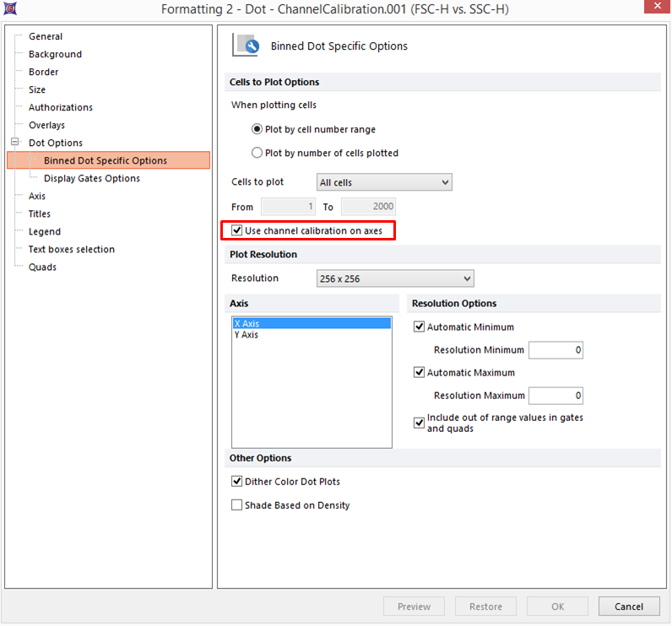Open the Cells to plot dropdown
The image size is (672, 626).
[384, 182]
